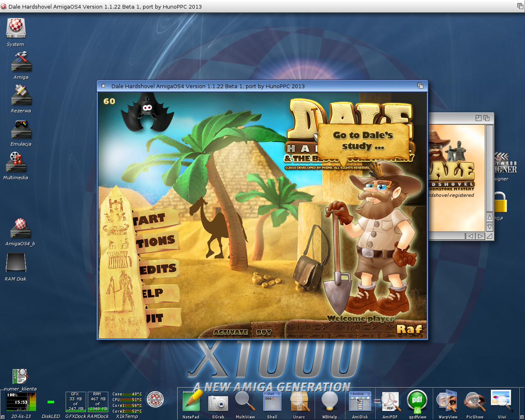Click the scroll down arrow in background window
This screenshot has height=420, width=525.
point(490,227)
